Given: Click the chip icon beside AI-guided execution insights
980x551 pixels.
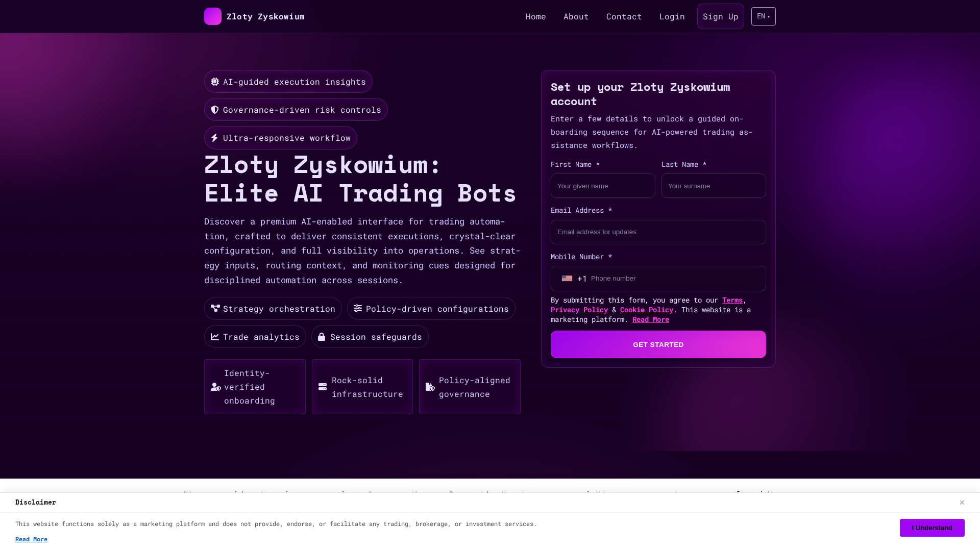Looking at the screenshot, I should click(215, 82).
